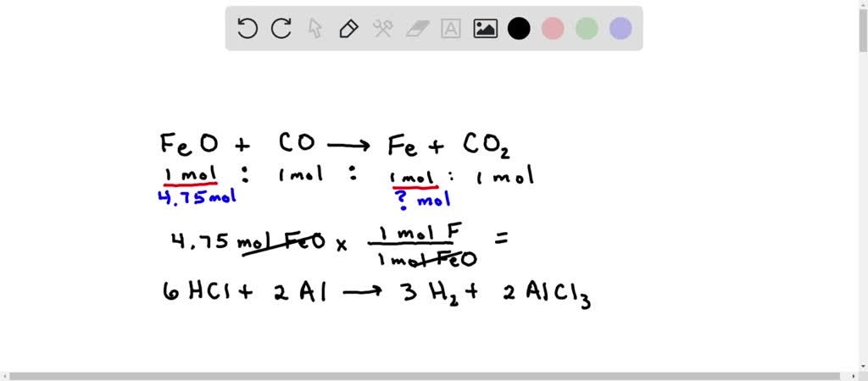Choose the green pen color
The image size is (868, 381).
[x=587, y=28]
